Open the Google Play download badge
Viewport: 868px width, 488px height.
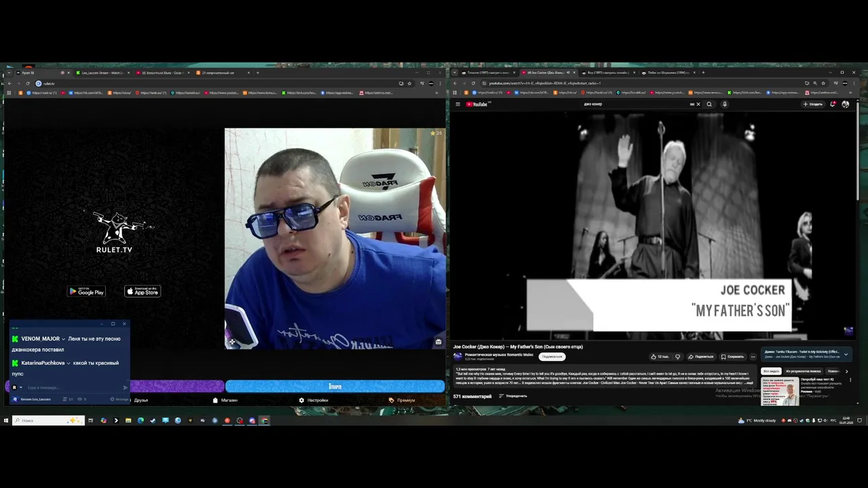click(x=87, y=291)
